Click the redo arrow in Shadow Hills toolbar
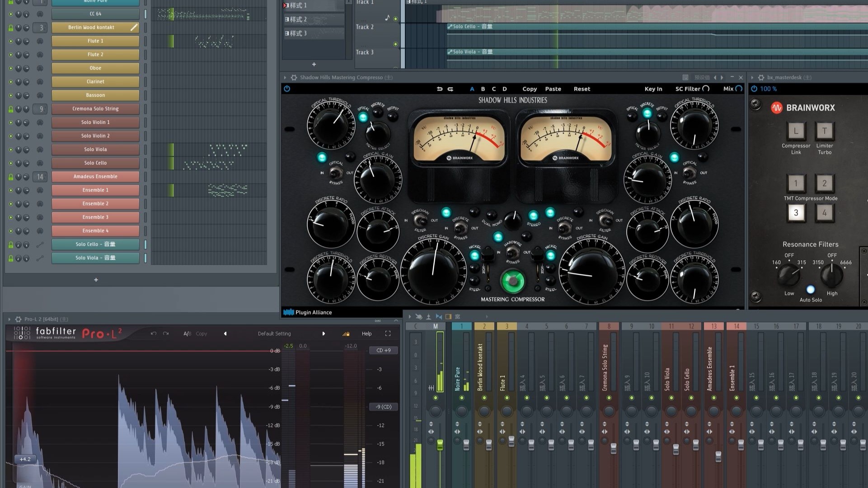The image size is (868, 488). click(450, 89)
